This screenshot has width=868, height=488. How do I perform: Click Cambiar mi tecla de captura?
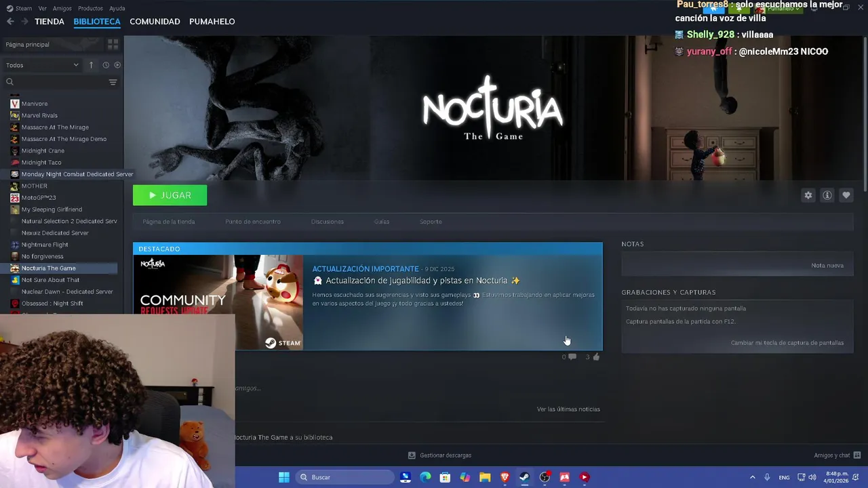787,343
